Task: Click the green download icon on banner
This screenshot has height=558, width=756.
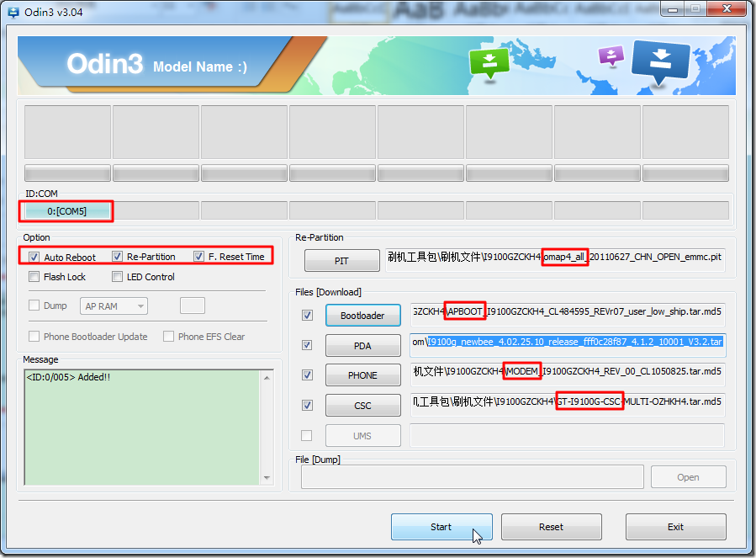Action: coord(490,63)
